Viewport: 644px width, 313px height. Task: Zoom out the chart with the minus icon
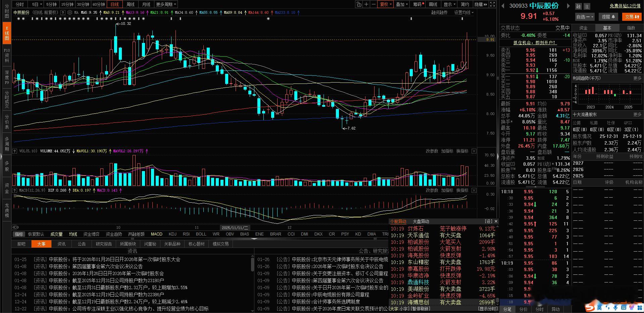click(x=374, y=4)
